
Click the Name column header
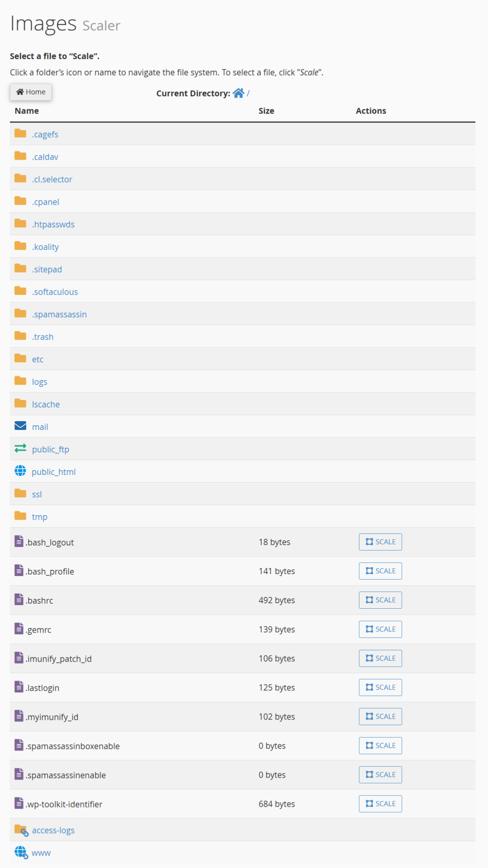pyautogui.click(x=27, y=111)
